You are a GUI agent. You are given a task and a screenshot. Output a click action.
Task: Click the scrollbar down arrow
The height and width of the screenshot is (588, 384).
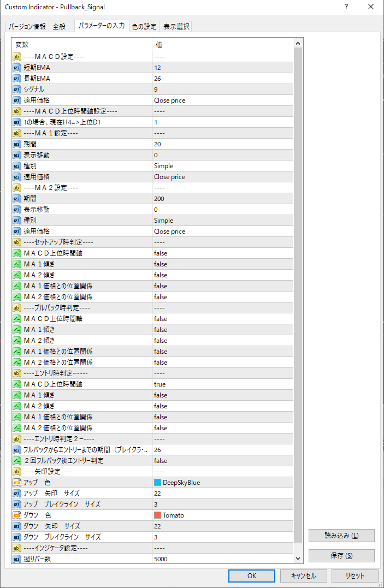[x=298, y=559]
